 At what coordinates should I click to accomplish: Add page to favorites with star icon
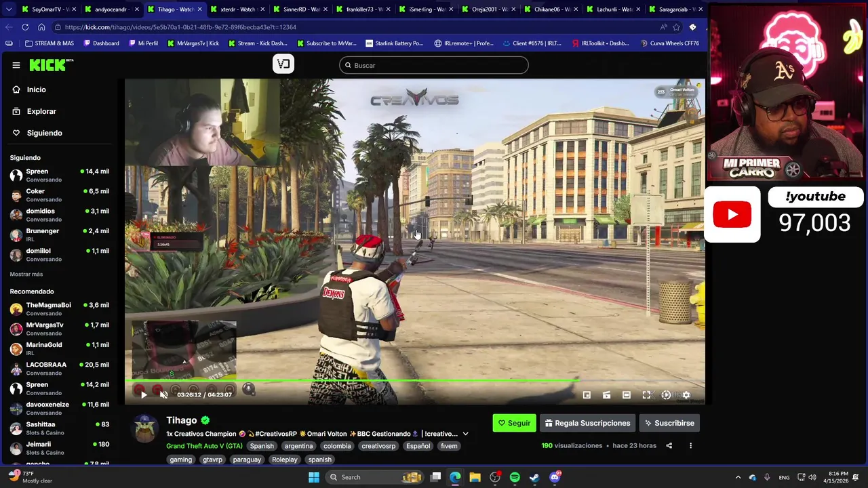pyautogui.click(x=676, y=27)
